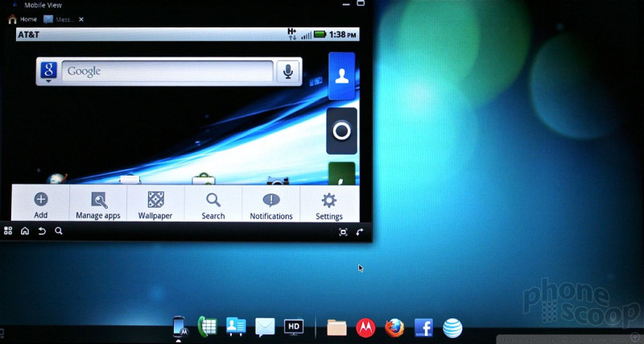Switch to the Home tab
644x344 pixels.
click(x=23, y=19)
